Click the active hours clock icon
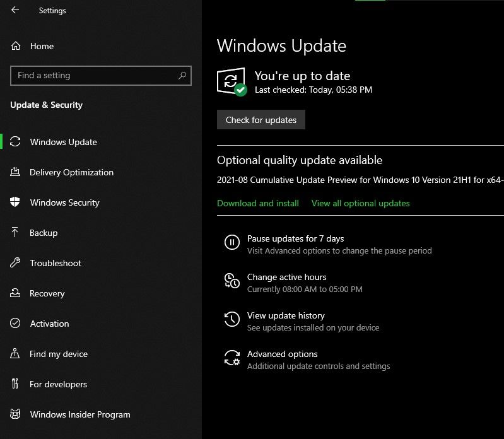The width and height of the screenshot is (504, 439). 232,281
